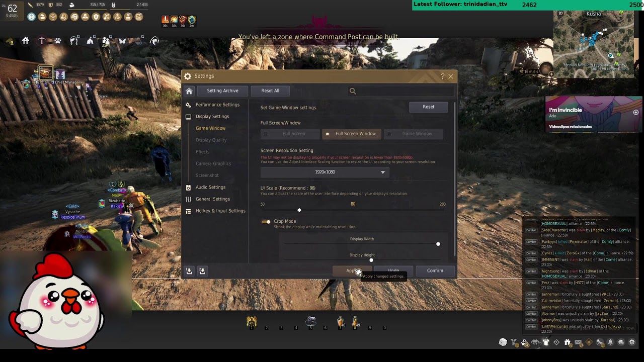Click the alchemy flask round icon
Image resolution: width=644 pixels, height=362 pixels.
107,17
